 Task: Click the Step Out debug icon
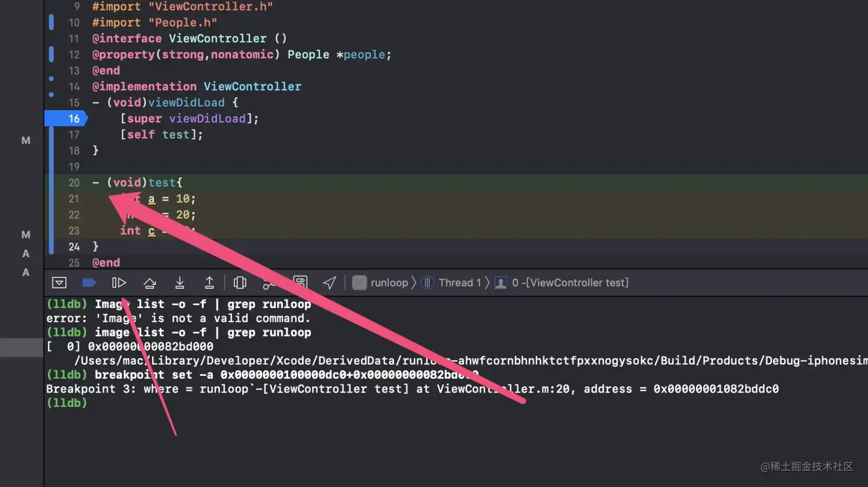[209, 283]
